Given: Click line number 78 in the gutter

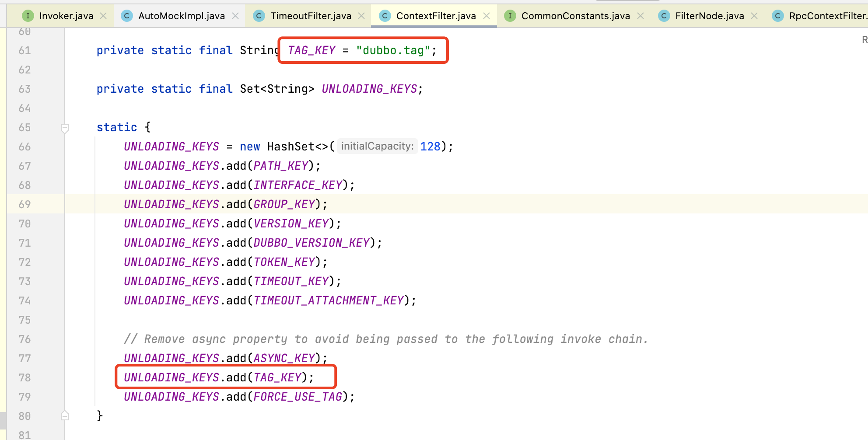Looking at the screenshot, I should 24,378.
